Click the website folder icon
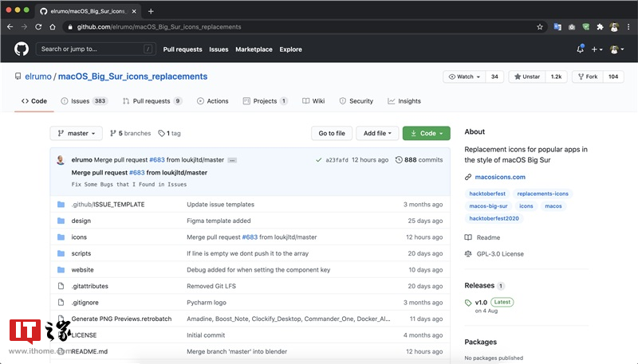This screenshot has height=364, width=638. (x=61, y=269)
